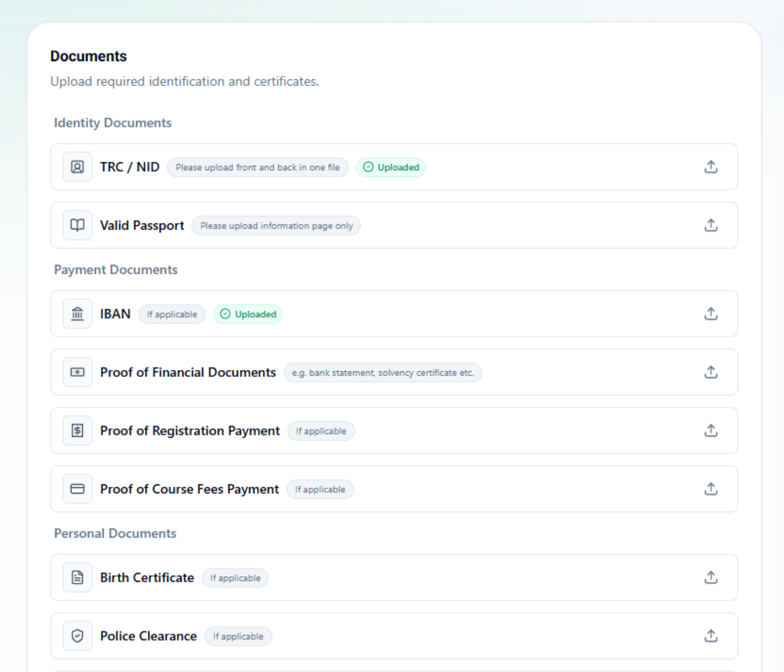Screen dimensions: 784x672
Task: Click the 'bank statement, solvency certificate' hint tag
Action: click(382, 373)
